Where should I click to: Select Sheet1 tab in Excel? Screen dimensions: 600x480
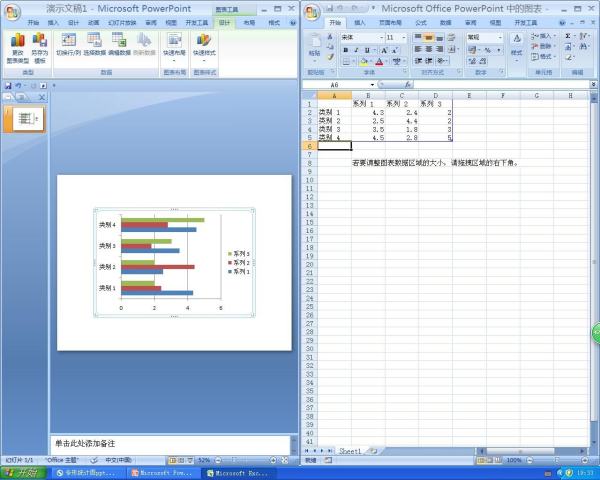click(350, 451)
